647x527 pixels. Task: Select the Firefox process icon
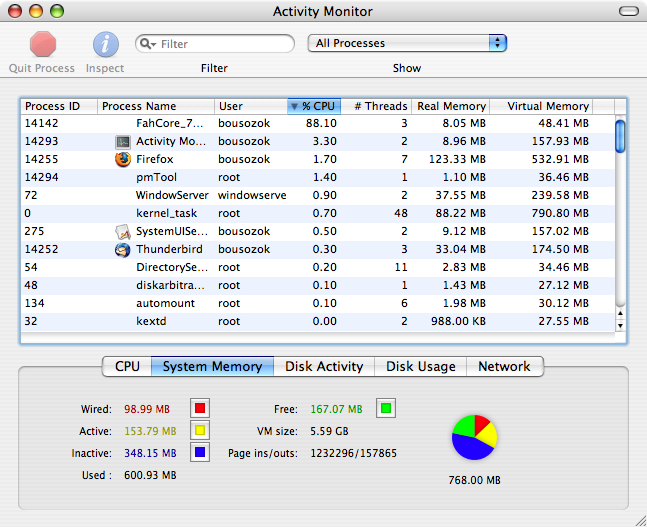tap(123, 159)
